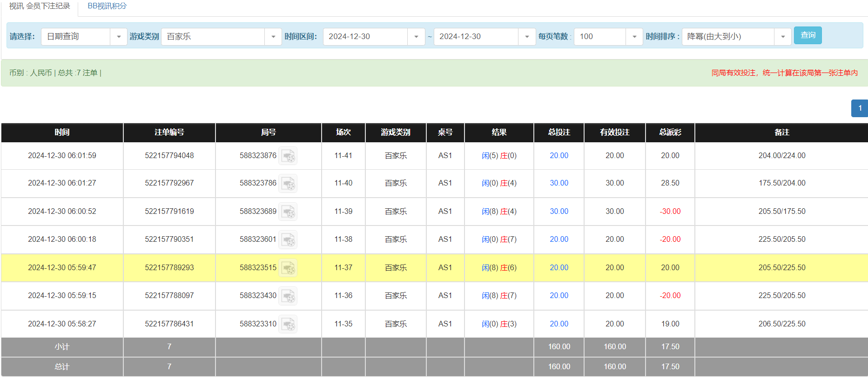868x385 pixels.
Task: Open video replay icon for round 588323876
Action: 288,156
